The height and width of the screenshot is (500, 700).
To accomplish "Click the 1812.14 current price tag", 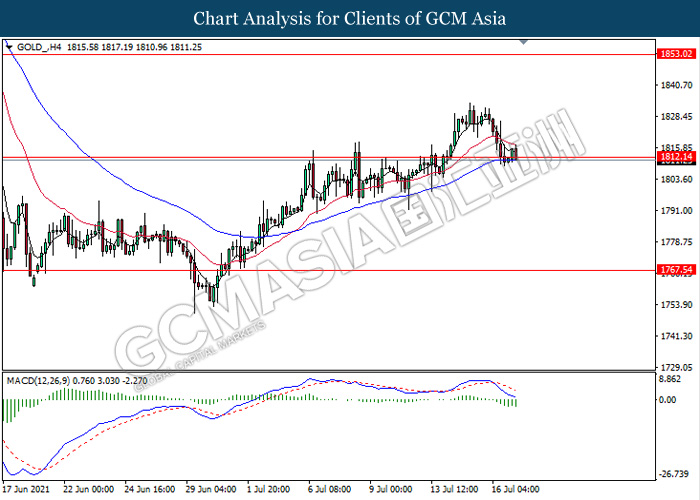I will click(x=676, y=157).
